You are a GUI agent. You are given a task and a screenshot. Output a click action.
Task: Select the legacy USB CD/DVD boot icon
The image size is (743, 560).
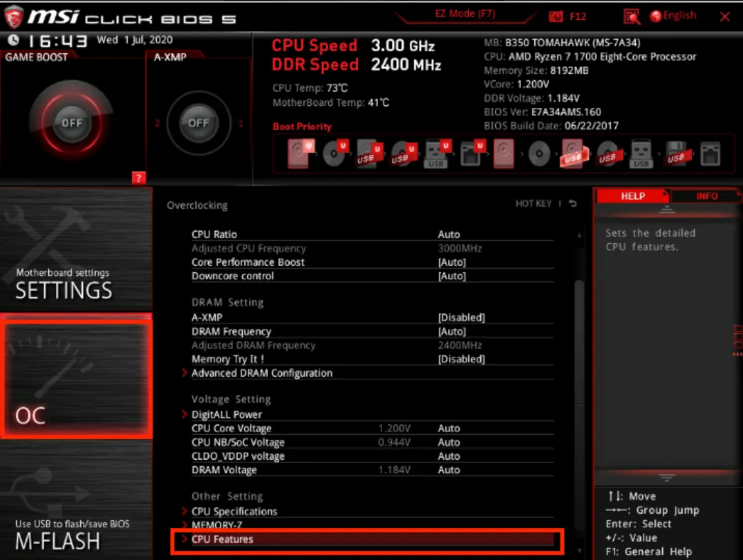(x=608, y=153)
